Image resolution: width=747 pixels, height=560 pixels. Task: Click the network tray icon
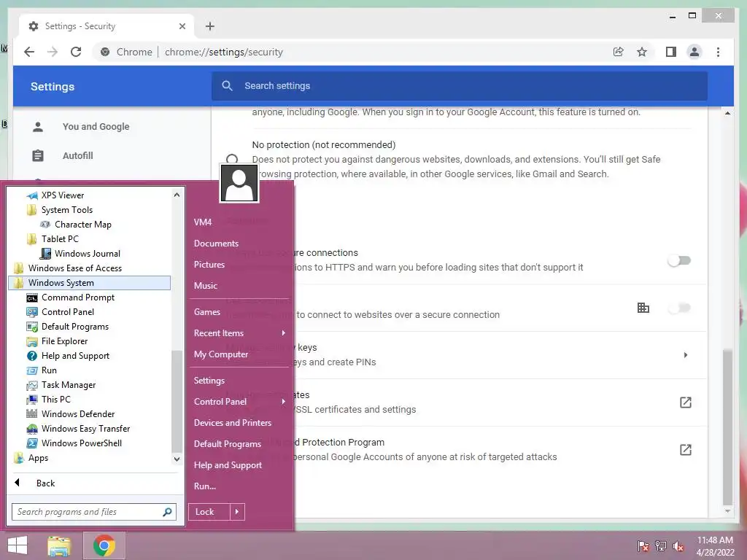click(660, 546)
